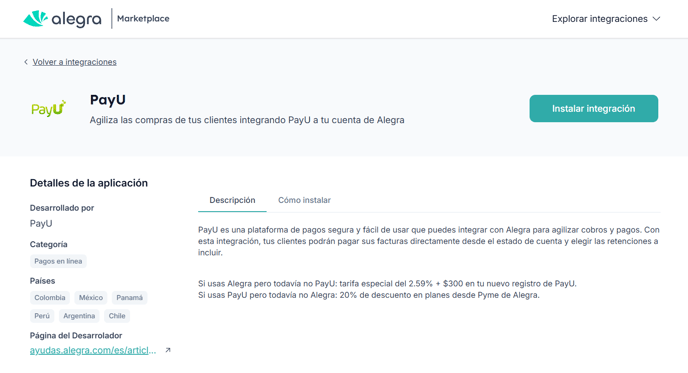Click the line 'Si usas Alegra pero todavía no PayU'

[387, 283]
